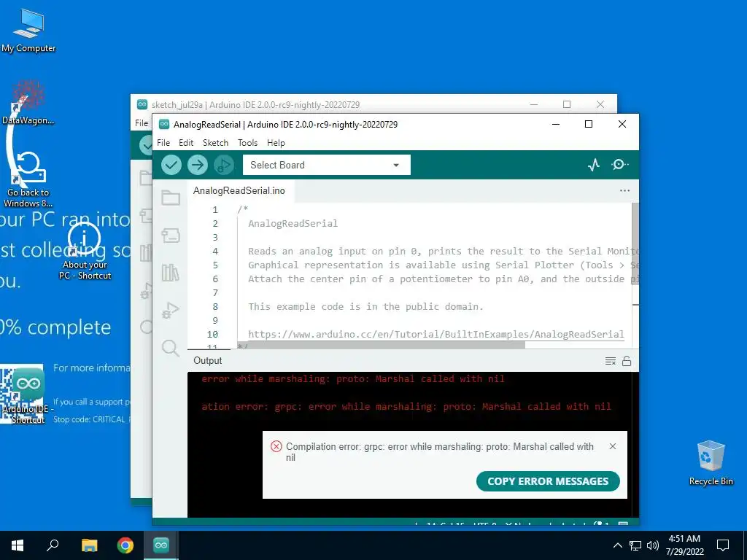Maximize the AnalogReadSerial window
This screenshot has width=747, height=560.
[x=589, y=124]
